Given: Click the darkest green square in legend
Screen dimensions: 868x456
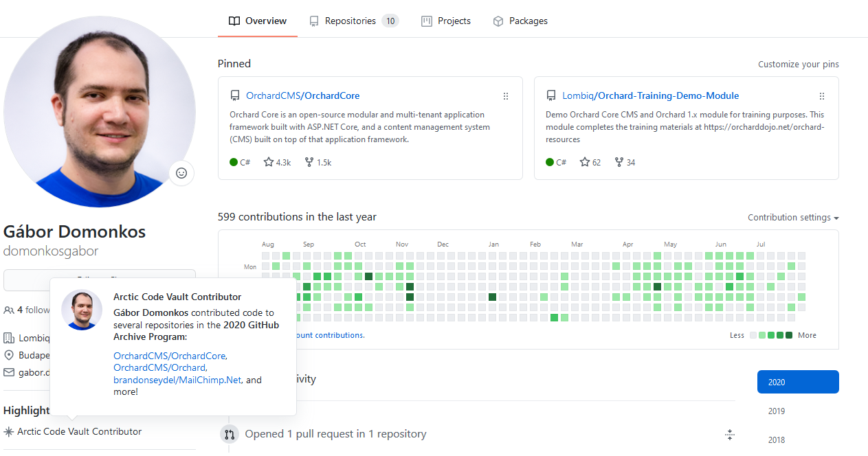Looking at the screenshot, I should 789,335.
